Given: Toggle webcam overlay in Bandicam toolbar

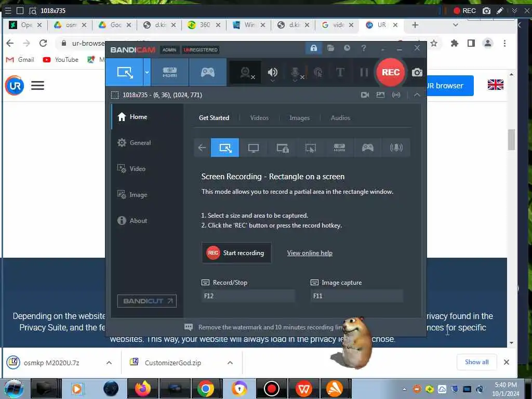Looking at the screenshot, I should (246, 72).
